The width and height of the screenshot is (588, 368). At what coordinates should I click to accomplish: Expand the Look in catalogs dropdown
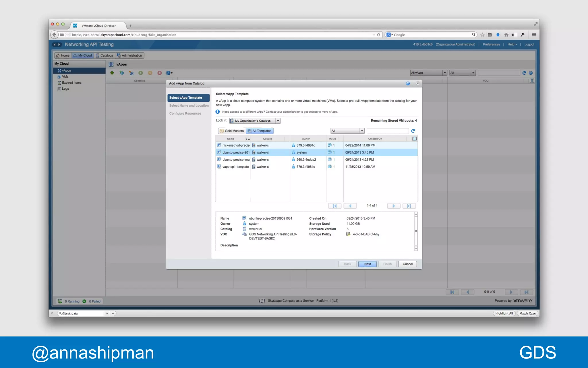tap(278, 121)
